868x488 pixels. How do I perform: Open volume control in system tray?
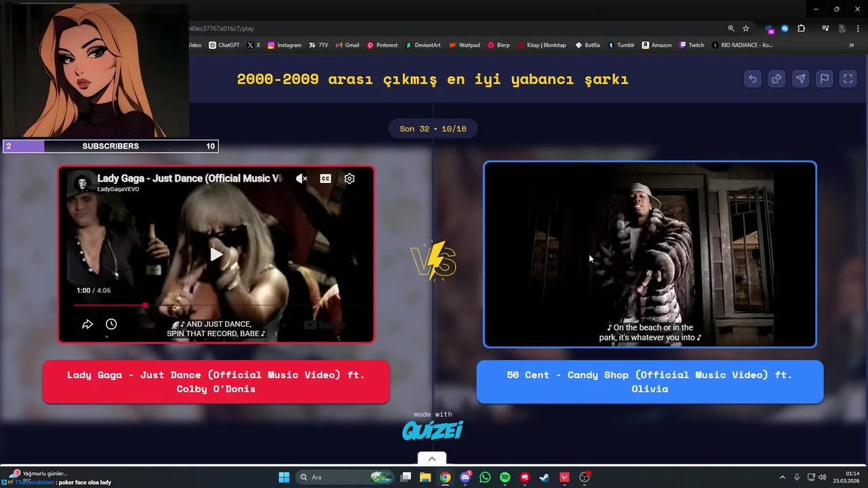click(823, 477)
